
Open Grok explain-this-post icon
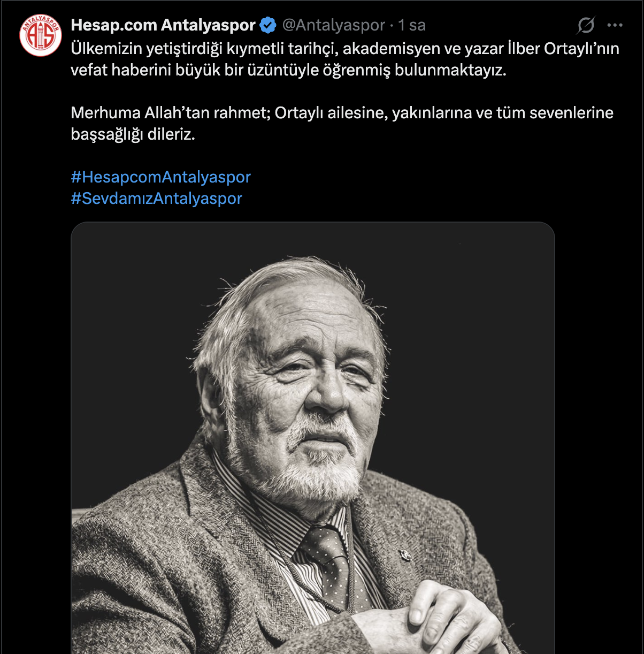(x=586, y=25)
